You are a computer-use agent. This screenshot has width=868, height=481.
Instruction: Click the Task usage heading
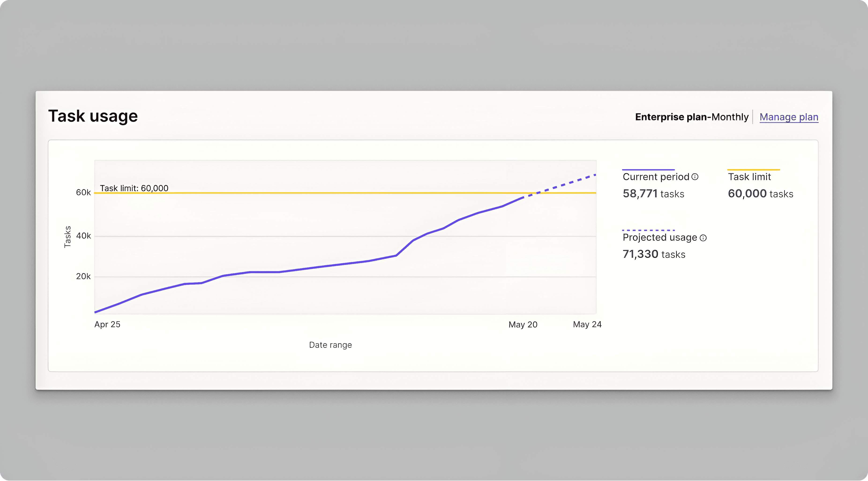pos(93,116)
